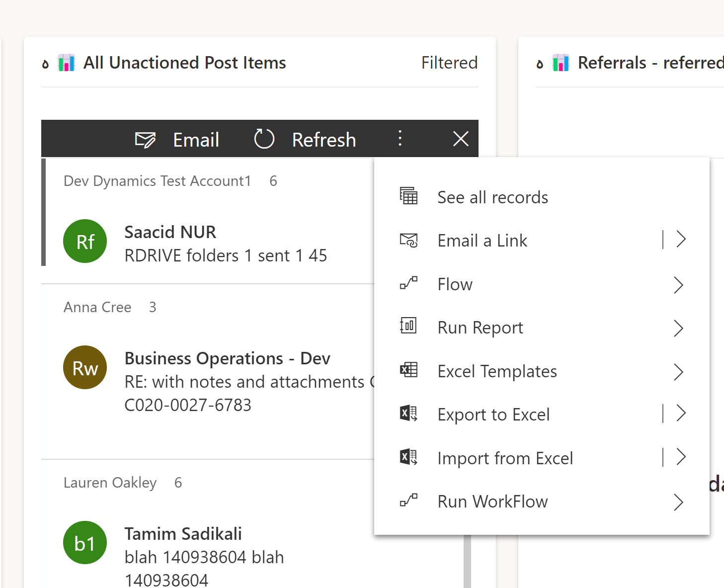
Task: Click the green b1 avatar for Tamim Sadikali
Action: [x=85, y=543]
